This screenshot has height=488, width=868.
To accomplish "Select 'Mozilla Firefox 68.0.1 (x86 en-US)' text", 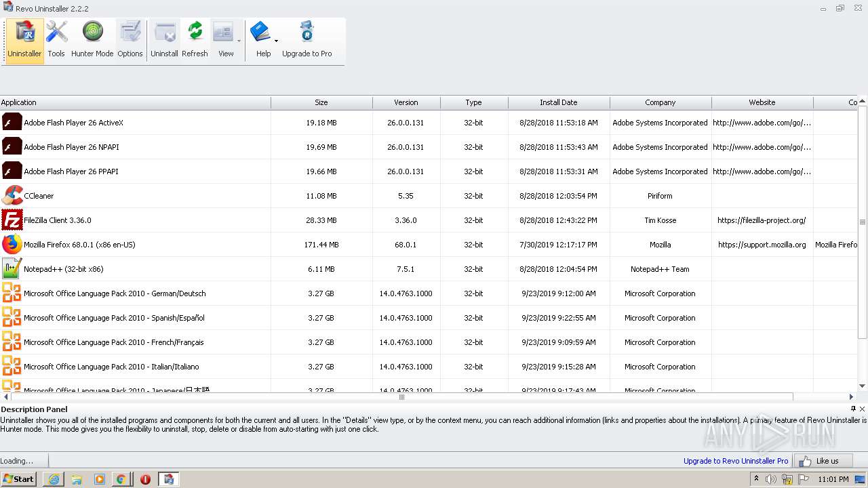I will pyautogui.click(x=79, y=245).
